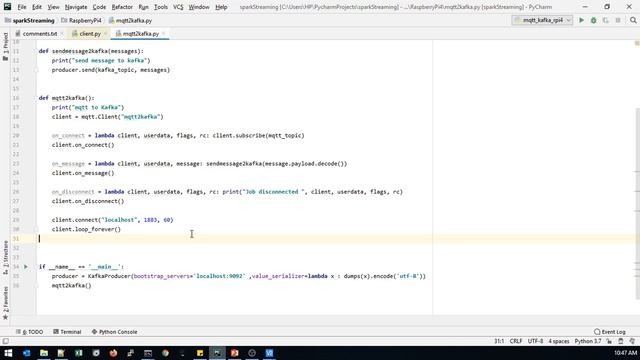Click the PyCharm icon in the taskbar
Image resolution: width=640 pixels, height=360 pixels.
(217, 353)
